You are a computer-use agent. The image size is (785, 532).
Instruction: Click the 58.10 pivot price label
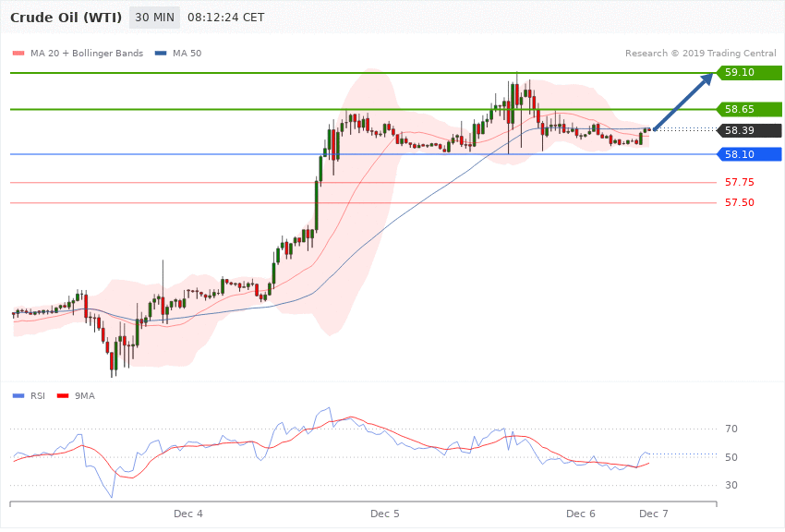tap(750, 154)
